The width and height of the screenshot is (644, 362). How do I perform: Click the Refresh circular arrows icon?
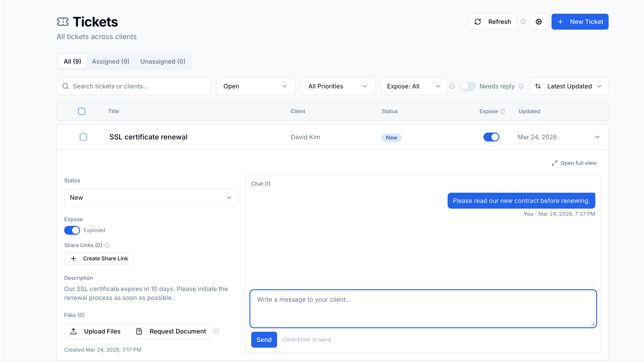[x=478, y=22]
